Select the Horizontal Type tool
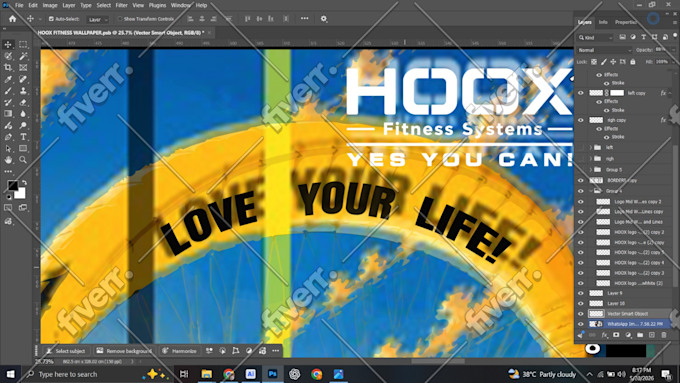Viewport: 680px width, 383px height. 23,137
